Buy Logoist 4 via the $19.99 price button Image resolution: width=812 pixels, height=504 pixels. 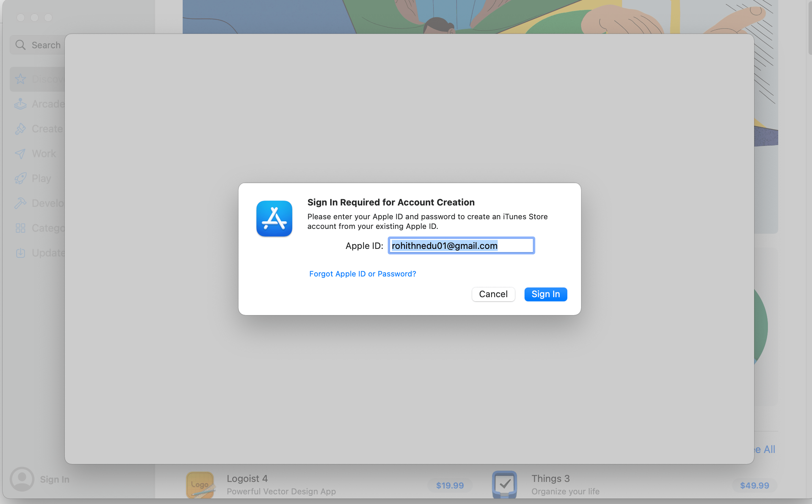pyautogui.click(x=449, y=485)
